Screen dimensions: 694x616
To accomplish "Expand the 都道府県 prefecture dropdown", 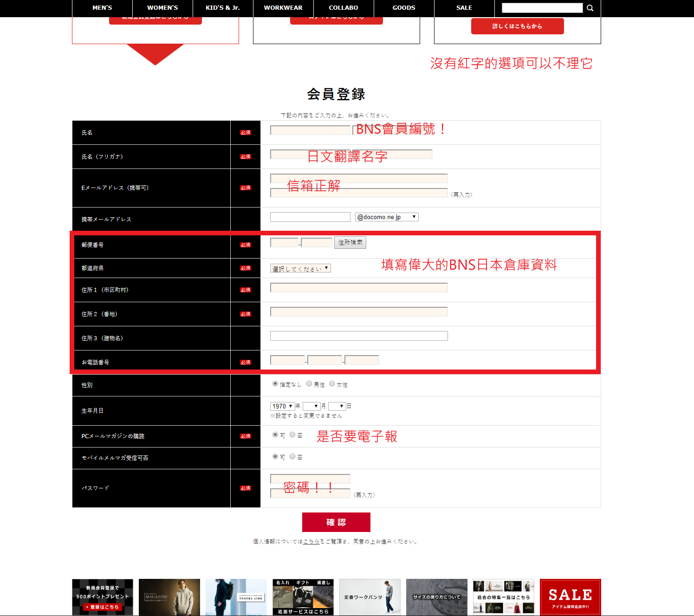I will [300, 268].
